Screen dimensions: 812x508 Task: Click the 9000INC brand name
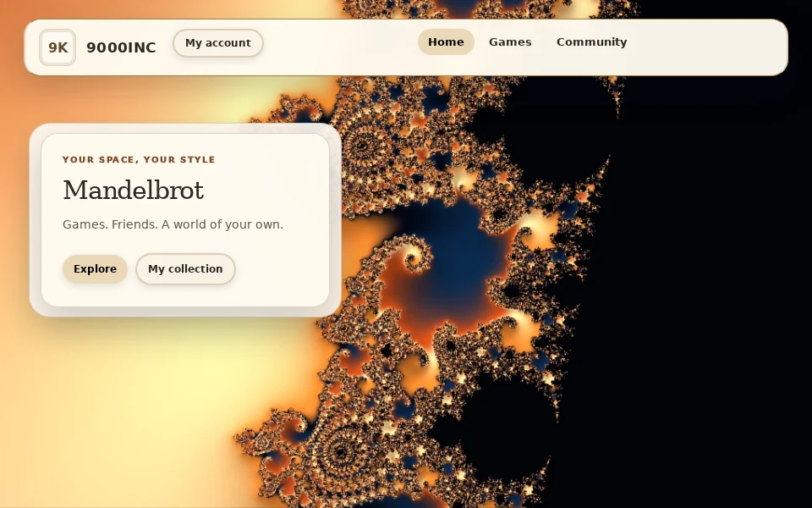pyautogui.click(x=121, y=47)
